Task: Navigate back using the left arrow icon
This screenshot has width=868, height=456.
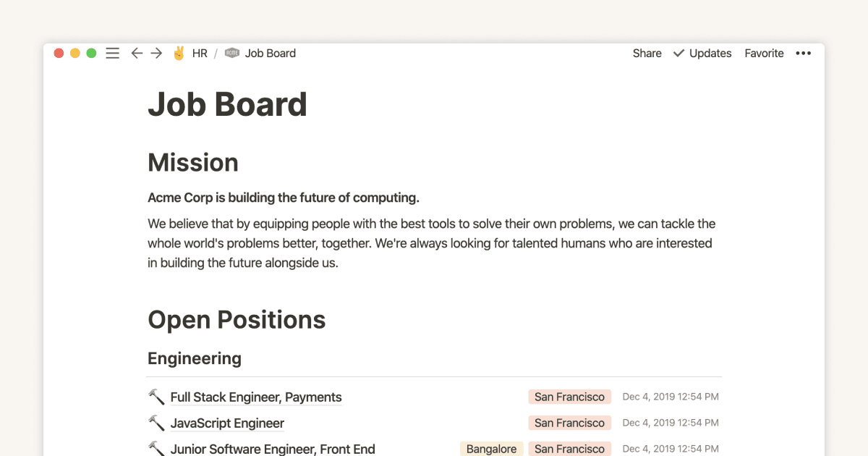Action: [x=137, y=53]
